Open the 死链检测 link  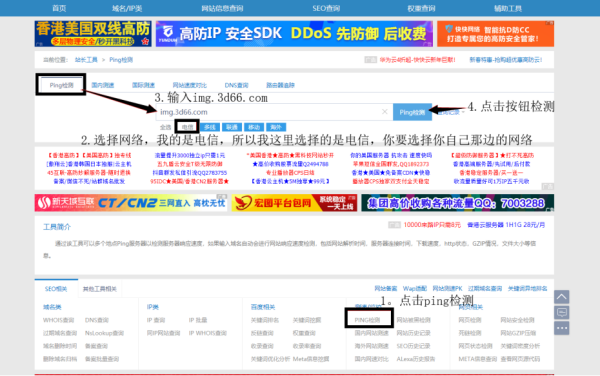point(470,333)
